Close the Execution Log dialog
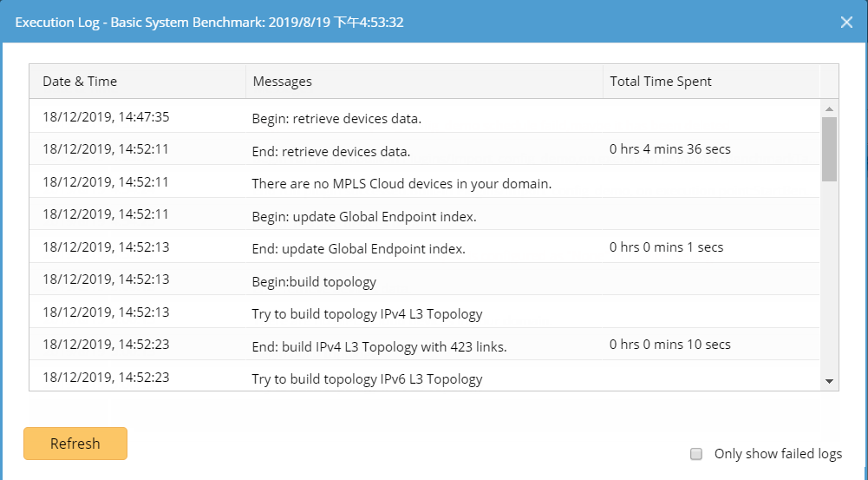The width and height of the screenshot is (868, 480). pos(846,22)
